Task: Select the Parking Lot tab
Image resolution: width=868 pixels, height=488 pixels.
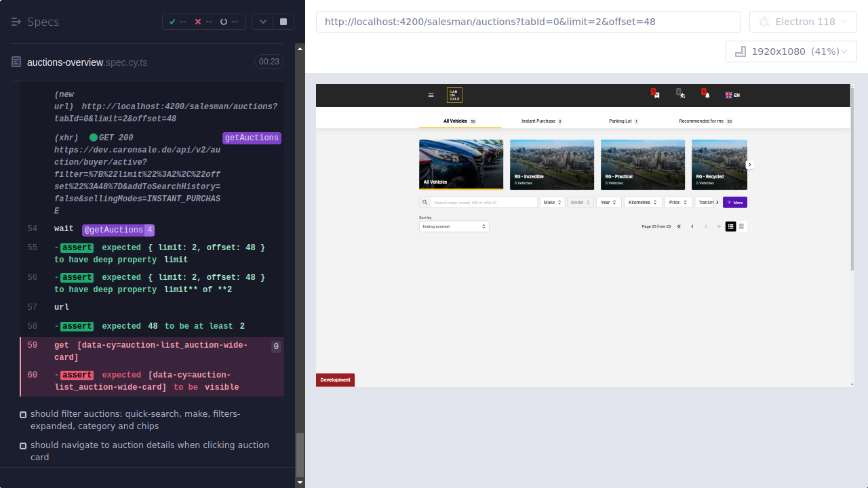Action: [623, 121]
